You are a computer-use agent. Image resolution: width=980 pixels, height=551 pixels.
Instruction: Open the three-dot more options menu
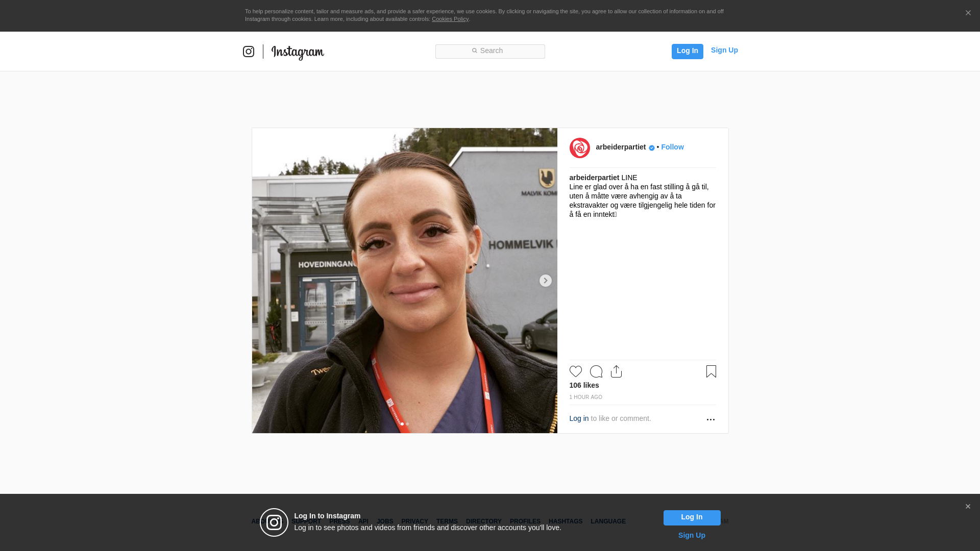point(710,419)
